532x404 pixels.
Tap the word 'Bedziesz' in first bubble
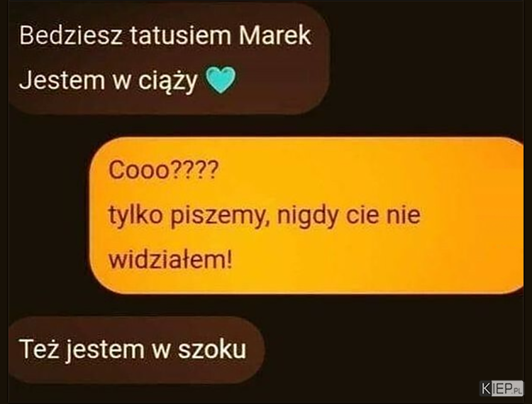(70, 36)
